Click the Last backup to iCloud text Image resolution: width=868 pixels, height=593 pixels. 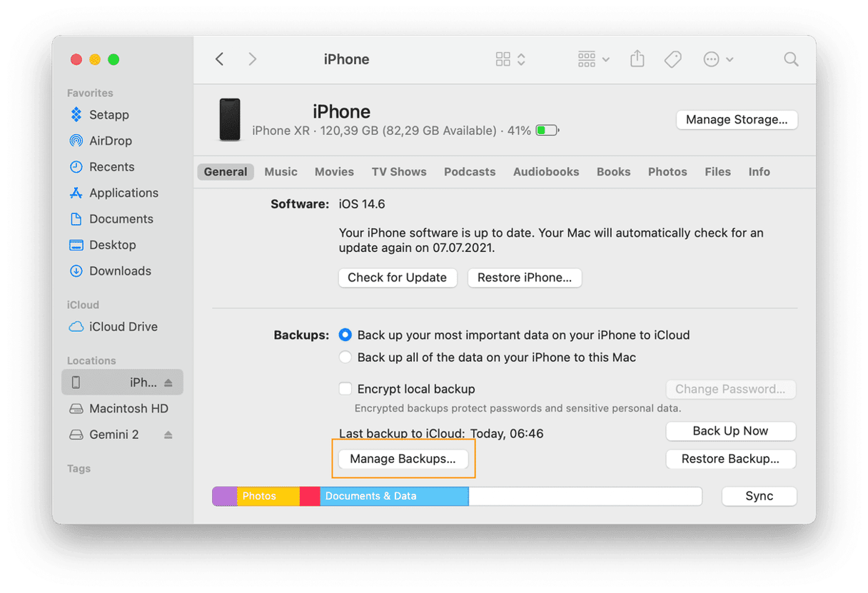[x=441, y=433]
